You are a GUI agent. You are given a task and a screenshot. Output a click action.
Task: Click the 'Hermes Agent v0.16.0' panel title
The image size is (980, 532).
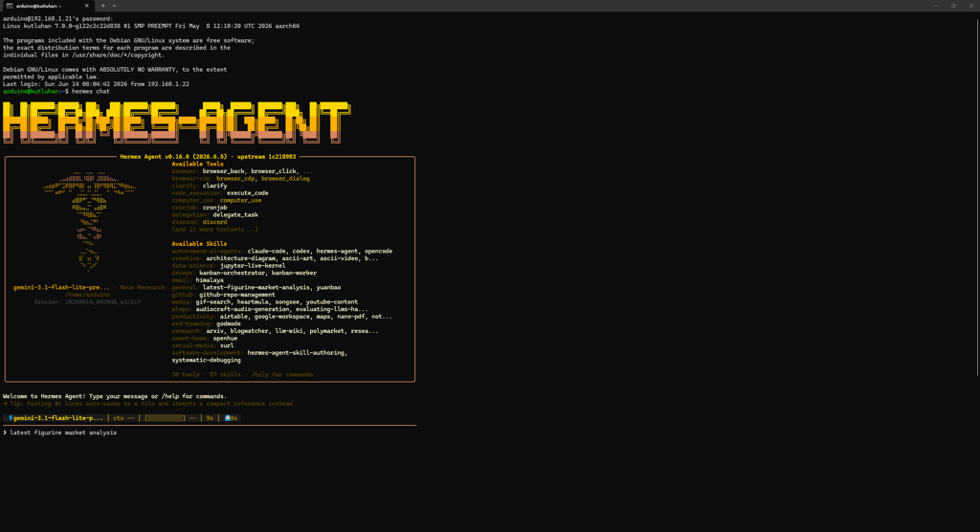point(208,157)
